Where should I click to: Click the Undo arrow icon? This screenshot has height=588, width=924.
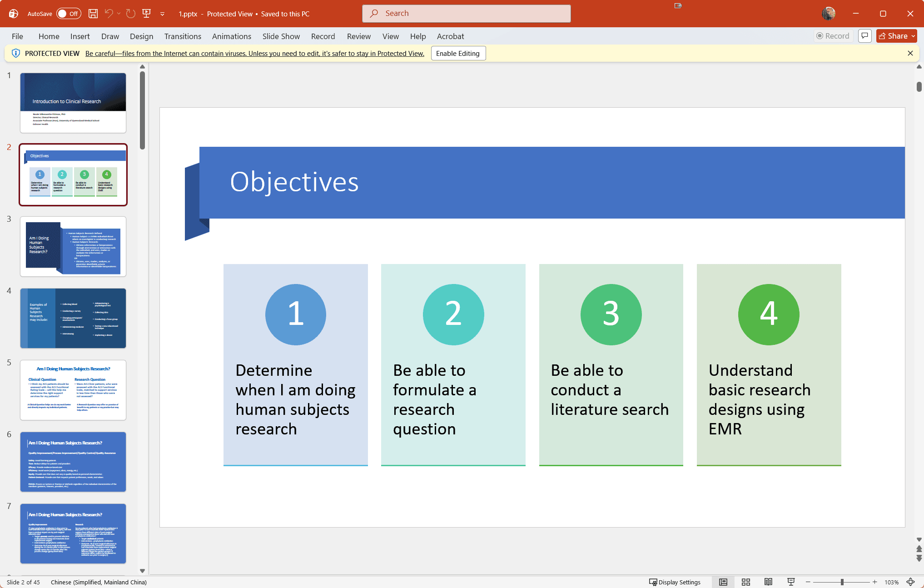click(109, 14)
